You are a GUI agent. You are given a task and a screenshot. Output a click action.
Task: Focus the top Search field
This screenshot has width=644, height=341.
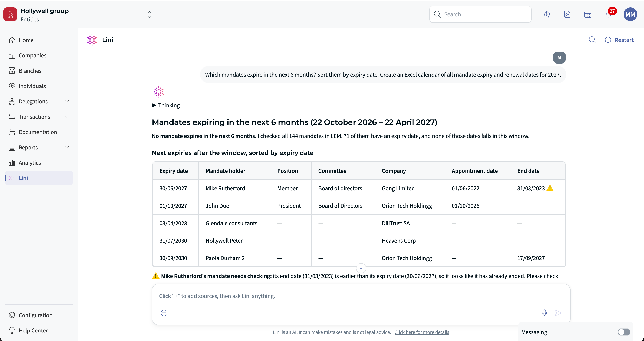(480, 14)
